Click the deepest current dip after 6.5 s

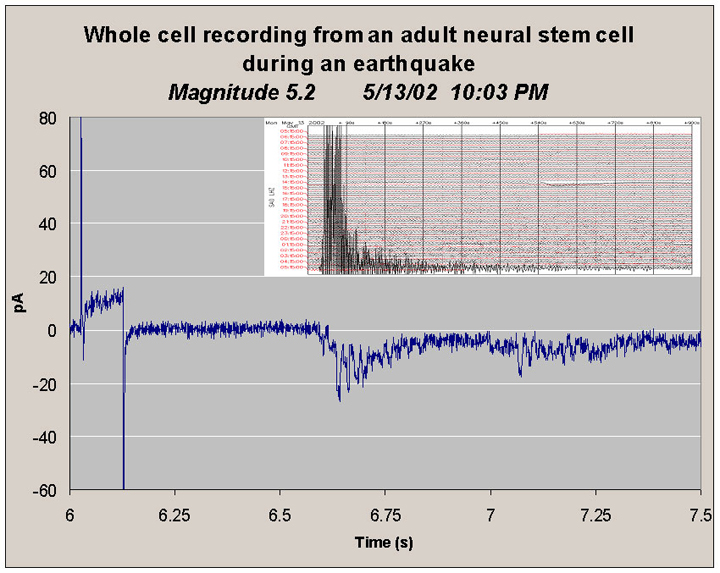[339, 397]
